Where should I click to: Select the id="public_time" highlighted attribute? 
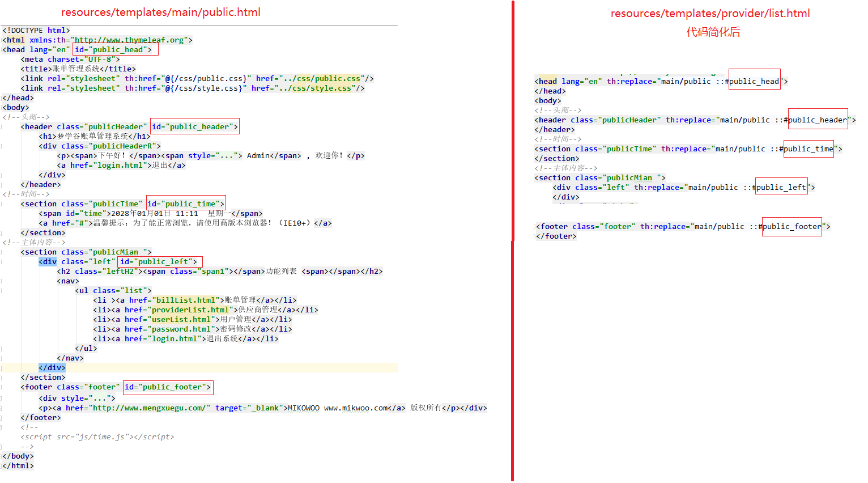[185, 203]
